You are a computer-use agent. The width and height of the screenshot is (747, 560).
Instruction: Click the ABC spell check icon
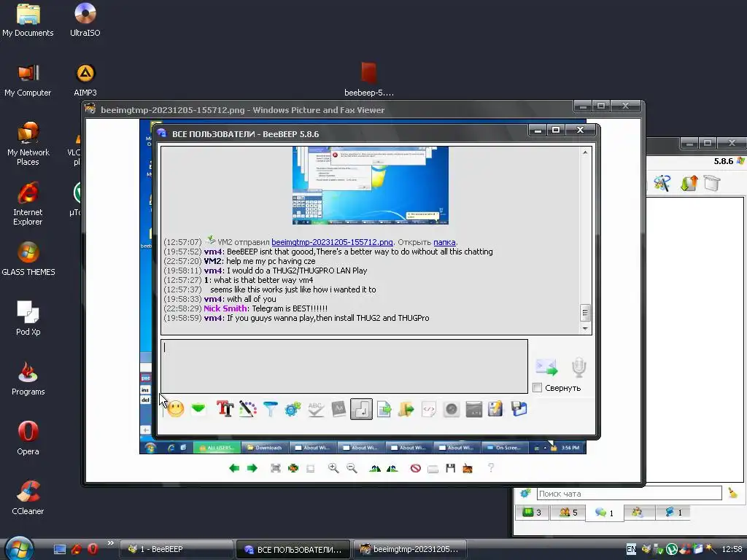point(315,408)
